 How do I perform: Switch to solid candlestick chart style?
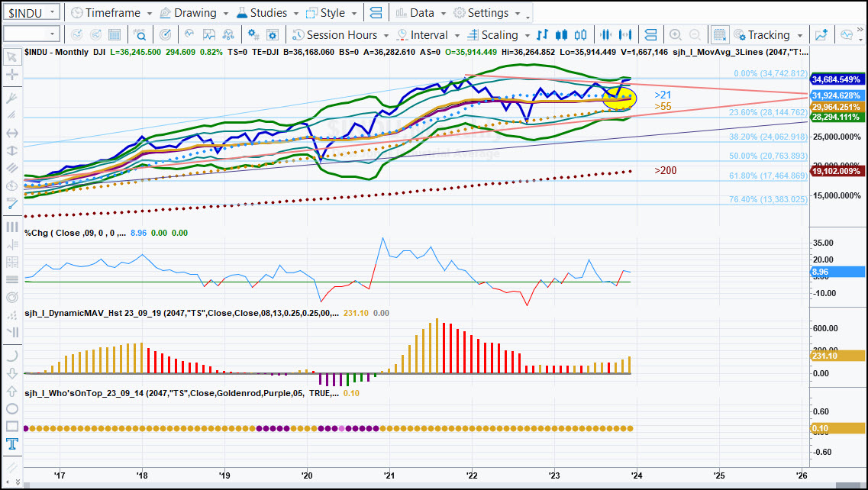[x=561, y=35]
